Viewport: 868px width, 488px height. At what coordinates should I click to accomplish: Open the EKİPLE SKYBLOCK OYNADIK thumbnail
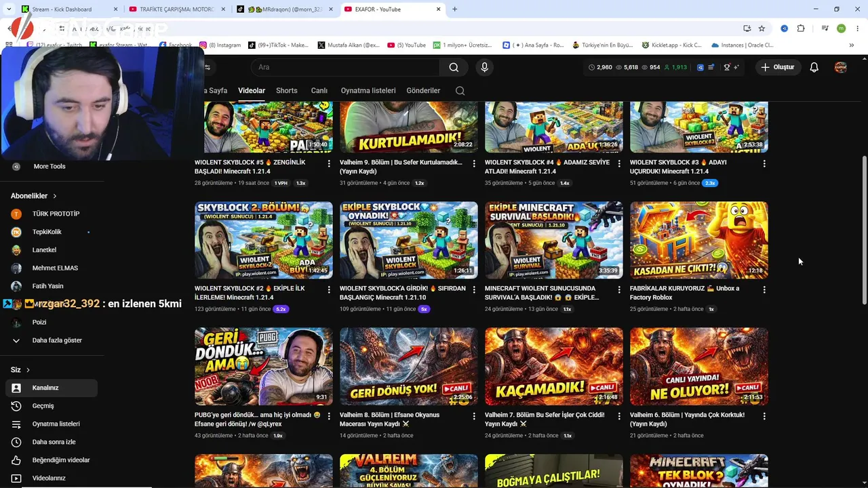(x=408, y=240)
